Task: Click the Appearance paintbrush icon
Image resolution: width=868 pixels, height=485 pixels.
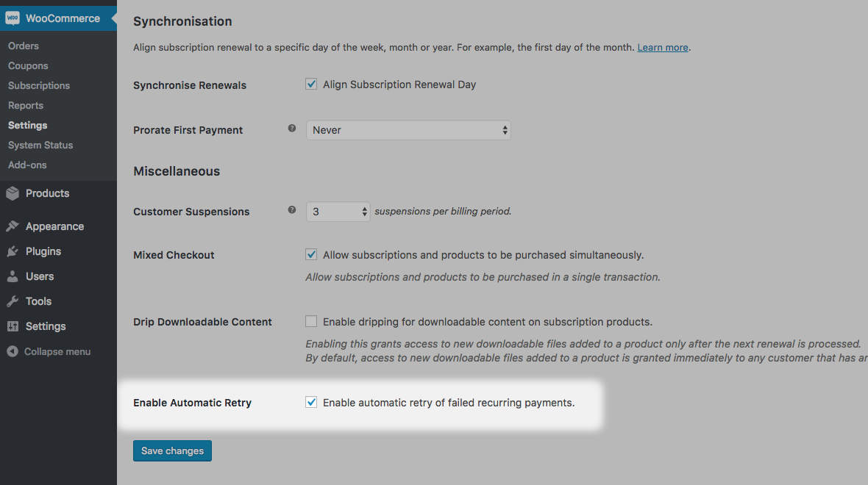Action: [x=13, y=226]
